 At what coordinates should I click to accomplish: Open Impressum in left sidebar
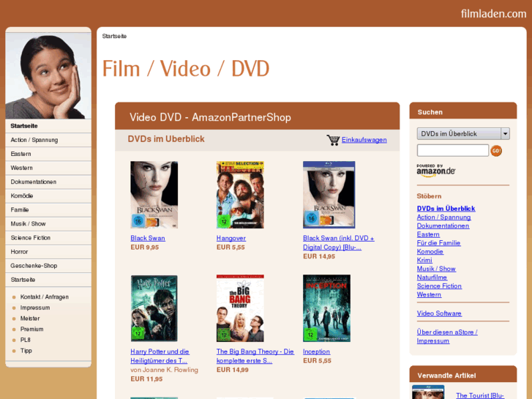(35, 307)
